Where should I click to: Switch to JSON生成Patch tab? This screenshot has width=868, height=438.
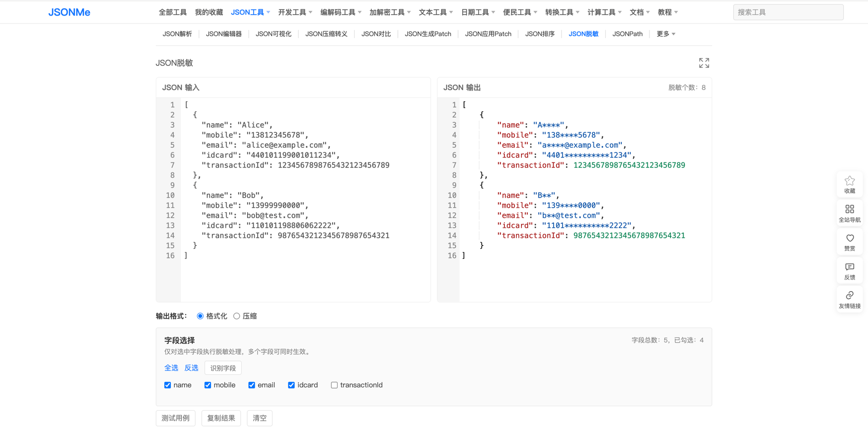(x=428, y=34)
